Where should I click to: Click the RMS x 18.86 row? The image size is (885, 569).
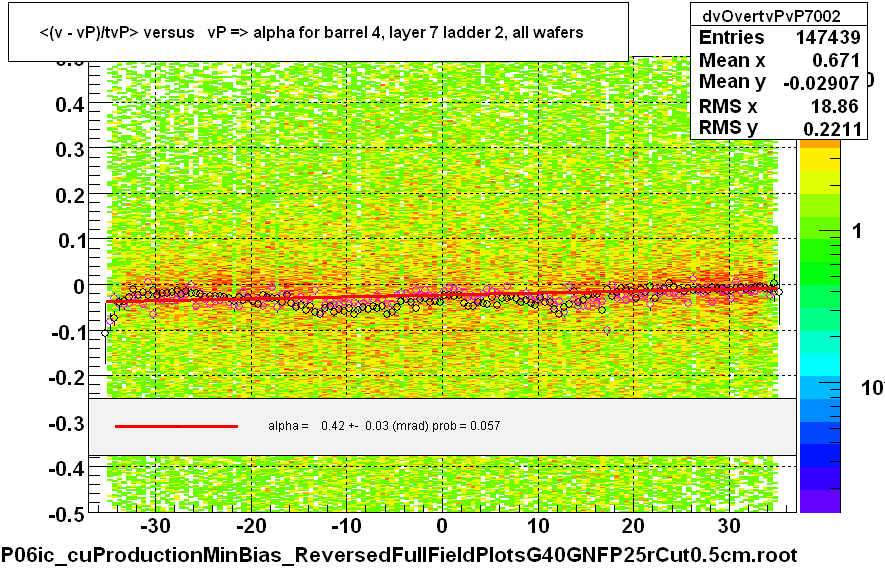click(779, 106)
